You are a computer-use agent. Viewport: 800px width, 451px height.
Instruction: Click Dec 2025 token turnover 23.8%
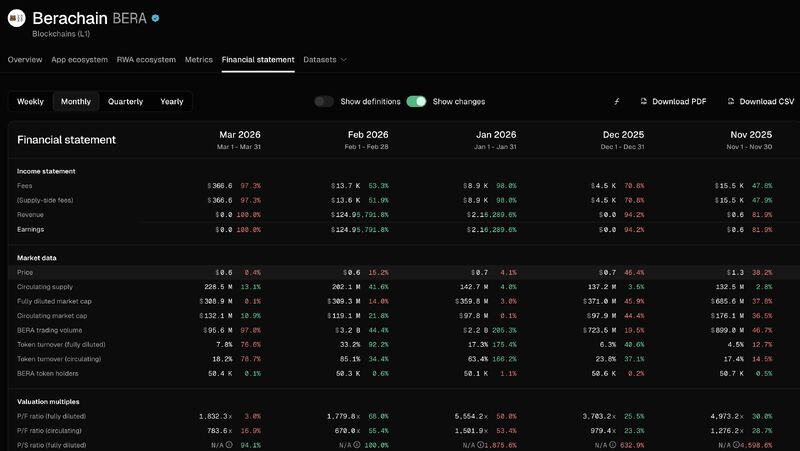tap(606, 359)
